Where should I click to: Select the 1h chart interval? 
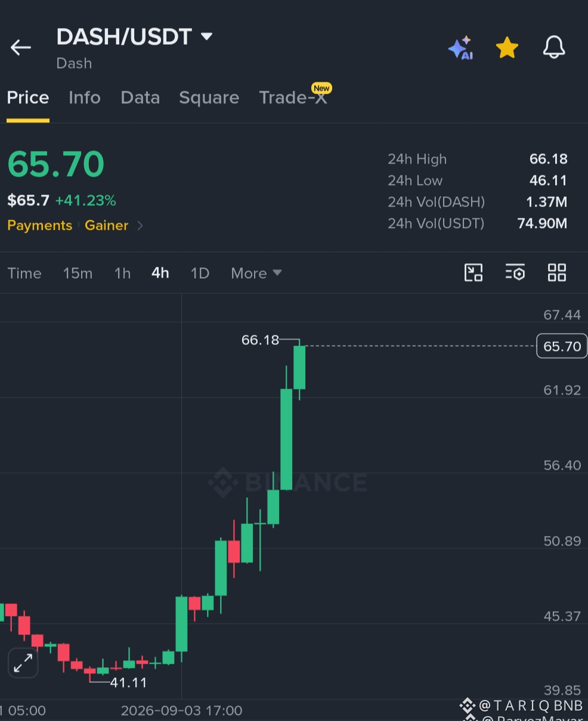[x=122, y=273]
